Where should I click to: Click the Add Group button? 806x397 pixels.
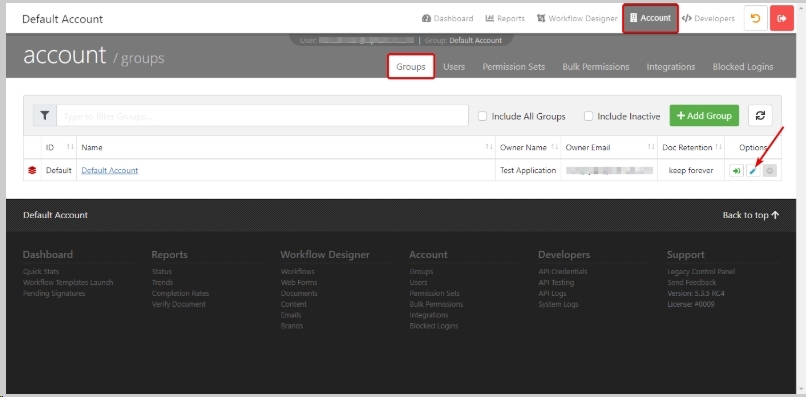(704, 116)
